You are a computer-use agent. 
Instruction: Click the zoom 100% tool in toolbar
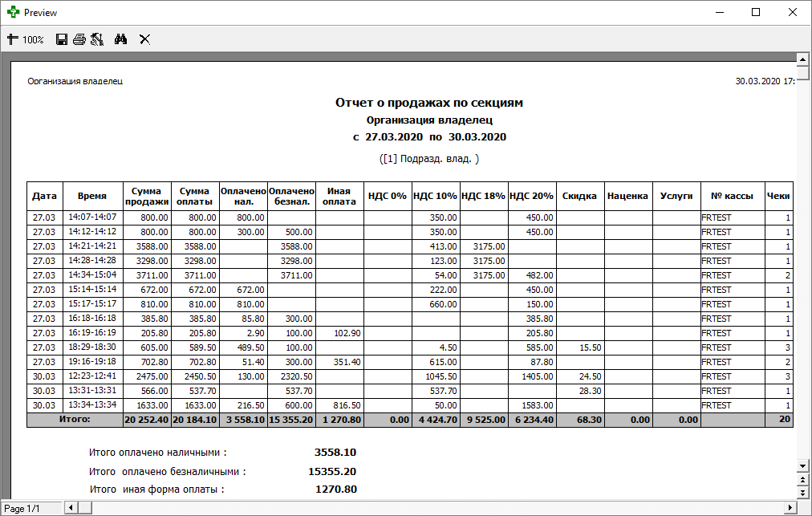pyautogui.click(x=25, y=39)
